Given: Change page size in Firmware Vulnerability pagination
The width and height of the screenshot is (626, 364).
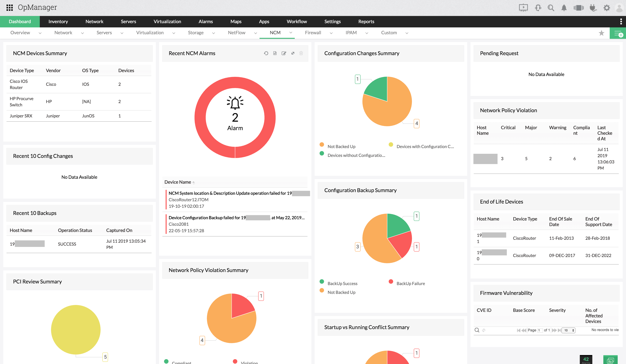Looking at the screenshot, I should 568,330.
